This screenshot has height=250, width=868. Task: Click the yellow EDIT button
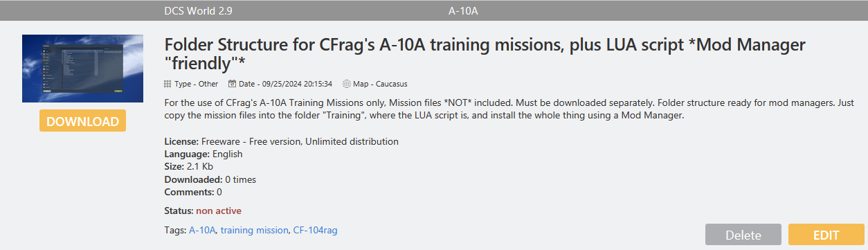click(826, 235)
